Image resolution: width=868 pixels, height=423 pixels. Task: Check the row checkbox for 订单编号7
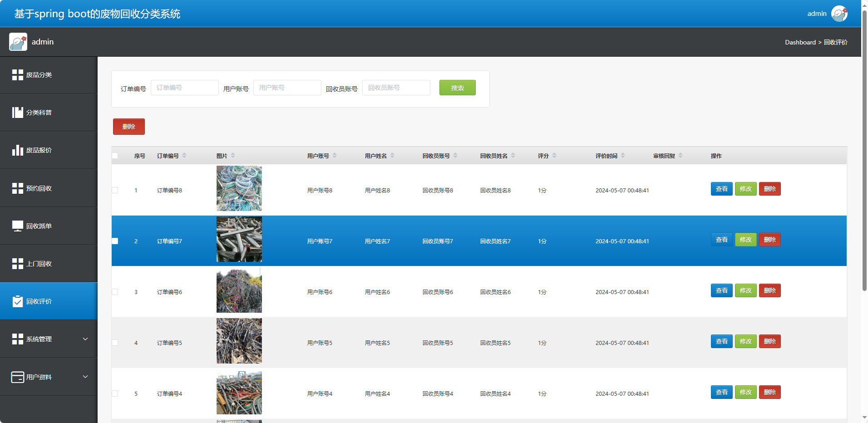coord(115,241)
